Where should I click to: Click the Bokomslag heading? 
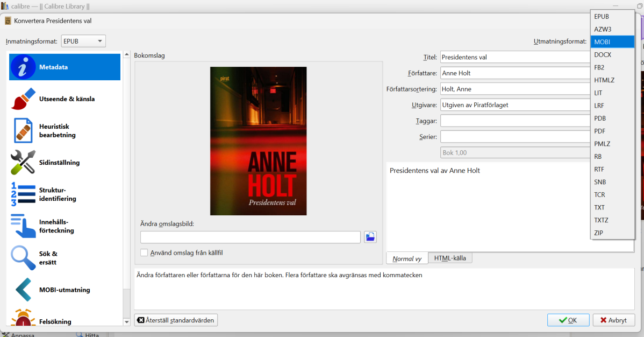149,55
